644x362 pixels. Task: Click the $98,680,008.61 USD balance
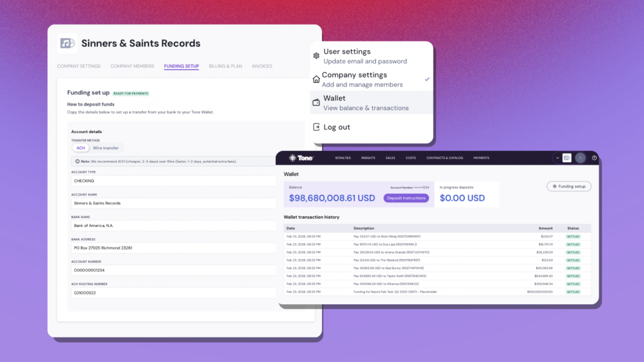coord(332,198)
